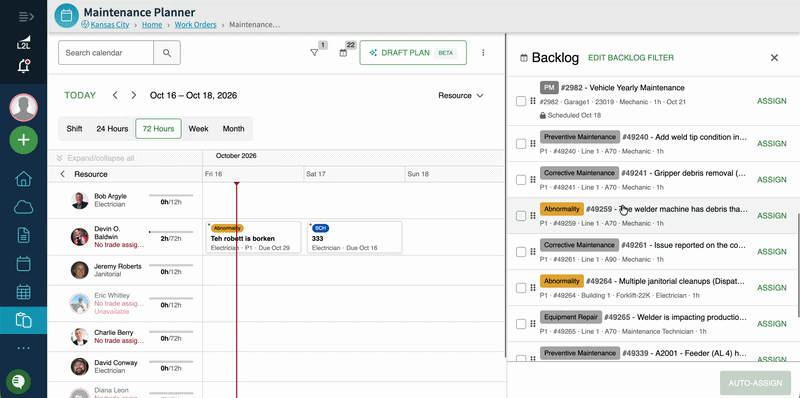This screenshot has height=398, width=800.
Task: Check the box for #49264 Multiple janitorial cleanups
Action: click(520, 288)
